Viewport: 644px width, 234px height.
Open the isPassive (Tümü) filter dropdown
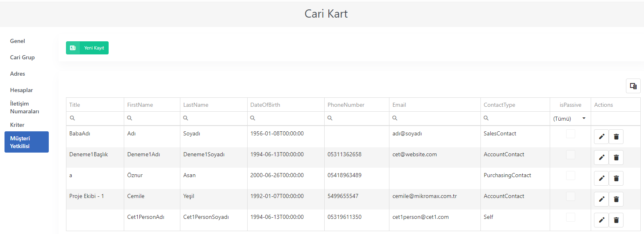570,119
